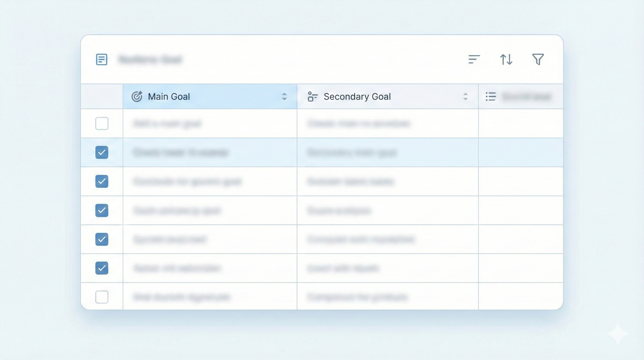
Task: Open the group-by lines icon in the toolbar
Action: (474, 59)
